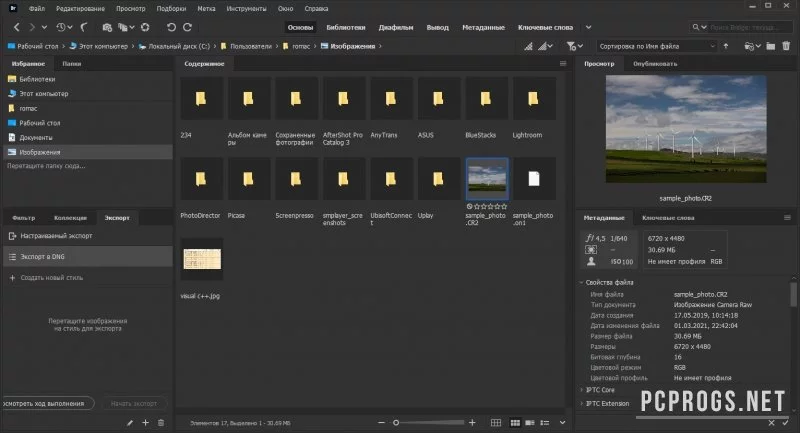Viewport: 800px width, 433px height.
Task: Open the Метка menu
Action: 206,9
